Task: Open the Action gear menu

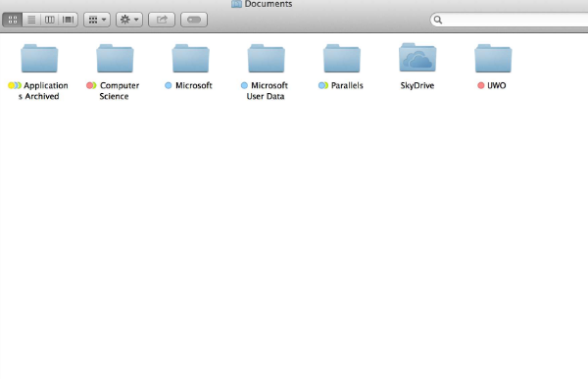Action: (x=129, y=20)
